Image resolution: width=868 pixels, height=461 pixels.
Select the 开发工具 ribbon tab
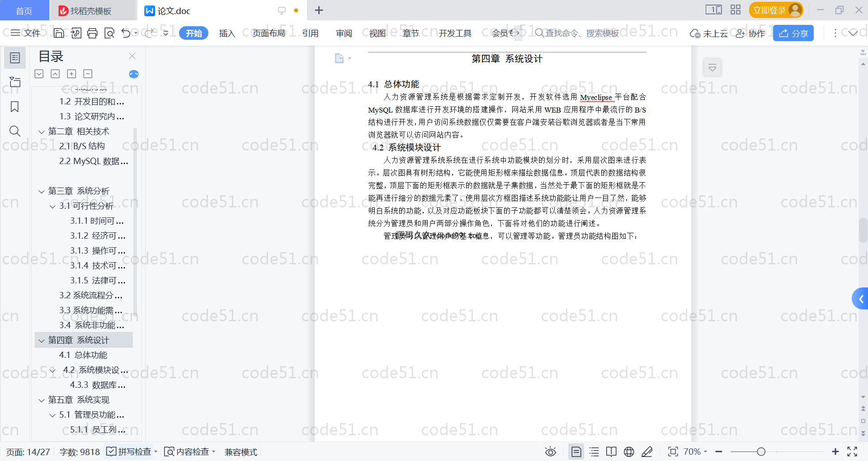click(x=455, y=33)
